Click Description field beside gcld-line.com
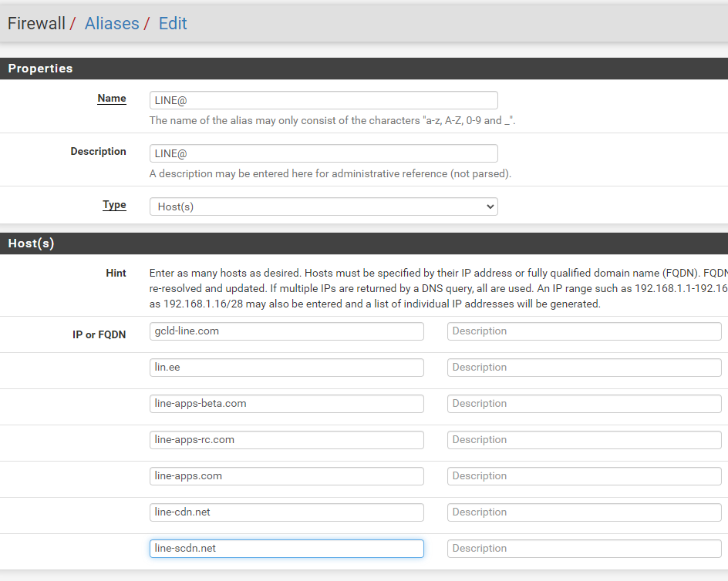This screenshot has width=728, height=581. (x=584, y=331)
